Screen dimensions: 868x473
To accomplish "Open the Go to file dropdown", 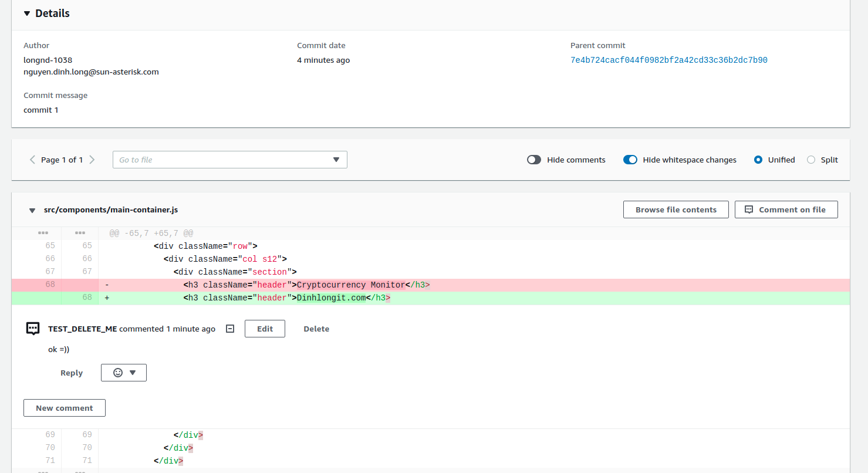I will coord(229,160).
